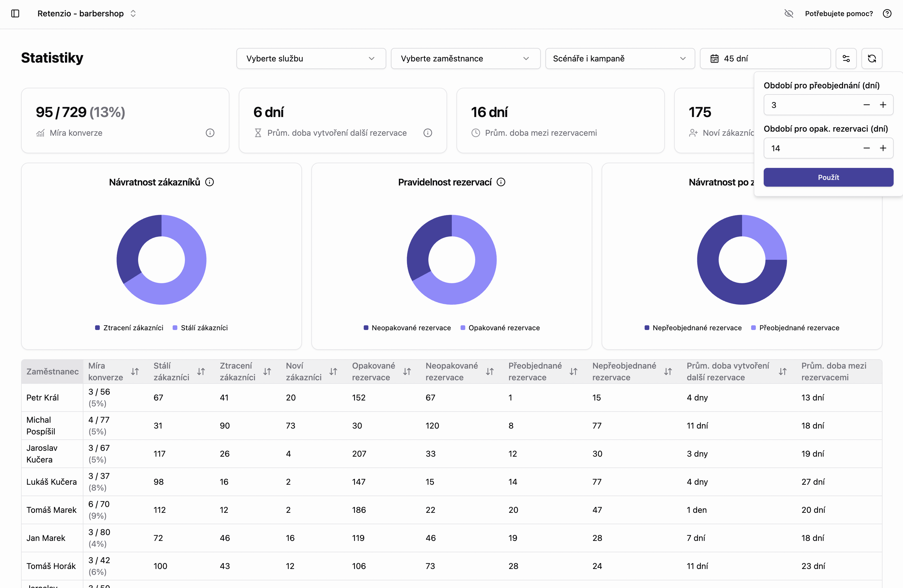Show info tooltip for Míra konverze
The image size is (903, 588).
210,133
